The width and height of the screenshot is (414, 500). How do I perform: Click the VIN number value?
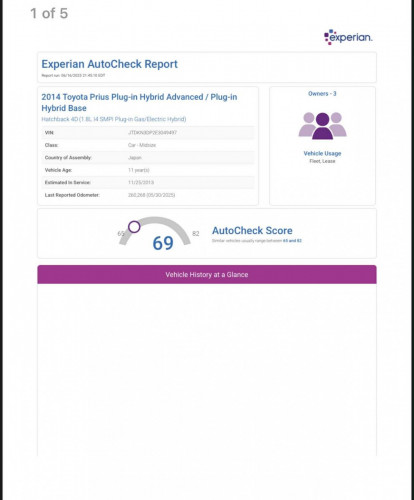coord(152,133)
